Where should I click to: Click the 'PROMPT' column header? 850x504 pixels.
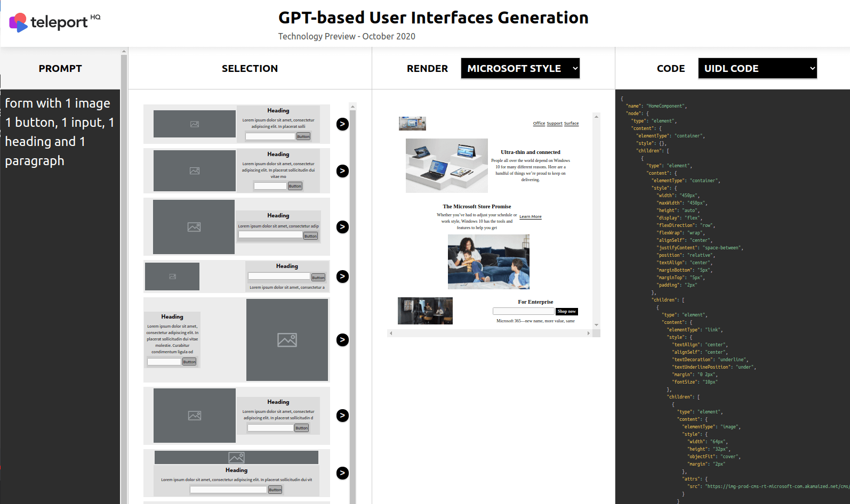click(x=60, y=68)
